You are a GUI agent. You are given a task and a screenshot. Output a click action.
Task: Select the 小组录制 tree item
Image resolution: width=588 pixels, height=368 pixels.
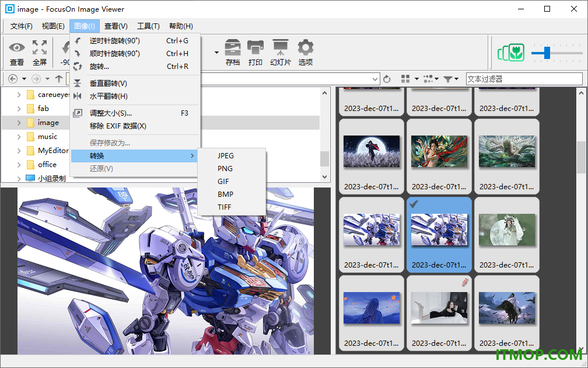coord(52,178)
